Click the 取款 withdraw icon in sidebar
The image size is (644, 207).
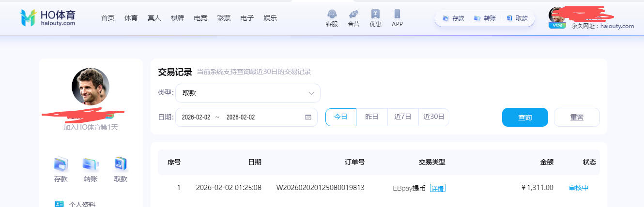(120, 165)
